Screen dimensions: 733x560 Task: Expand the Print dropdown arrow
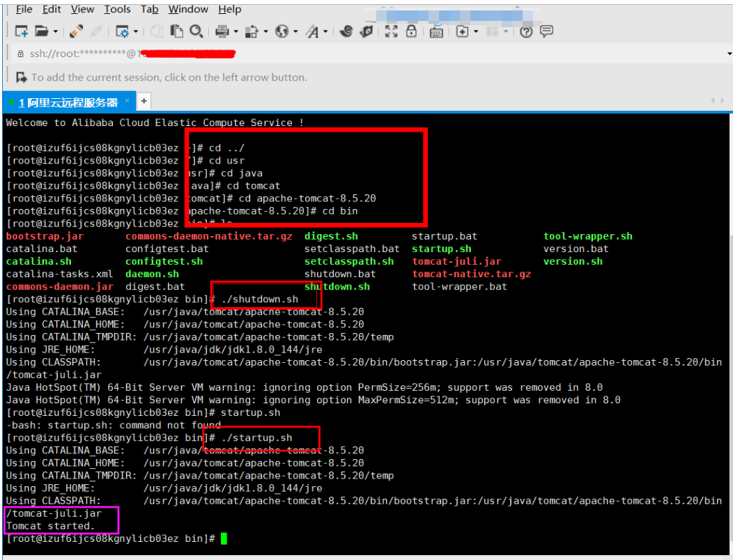tap(236, 32)
